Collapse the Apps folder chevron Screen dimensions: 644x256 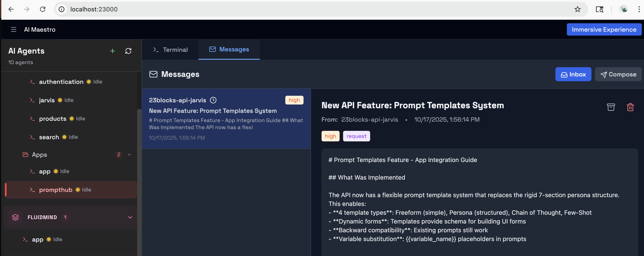click(x=129, y=155)
